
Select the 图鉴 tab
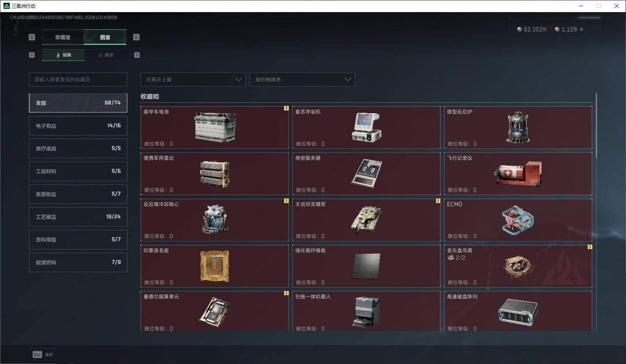click(105, 37)
